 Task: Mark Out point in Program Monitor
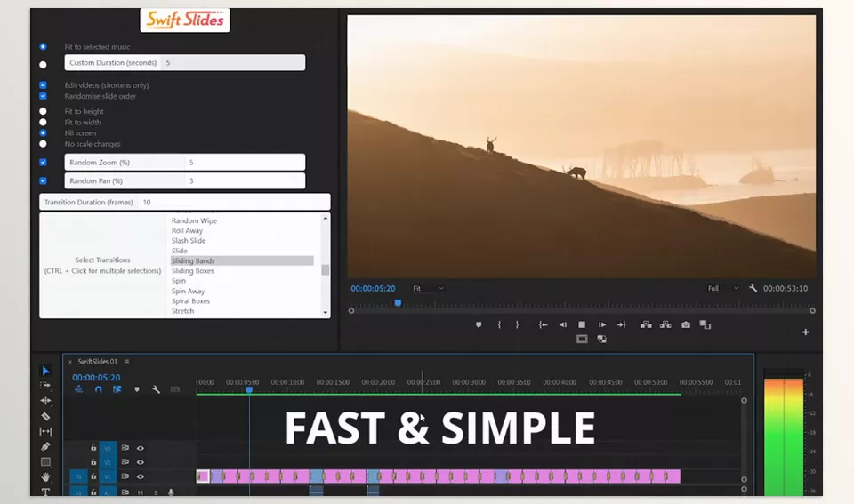517,325
